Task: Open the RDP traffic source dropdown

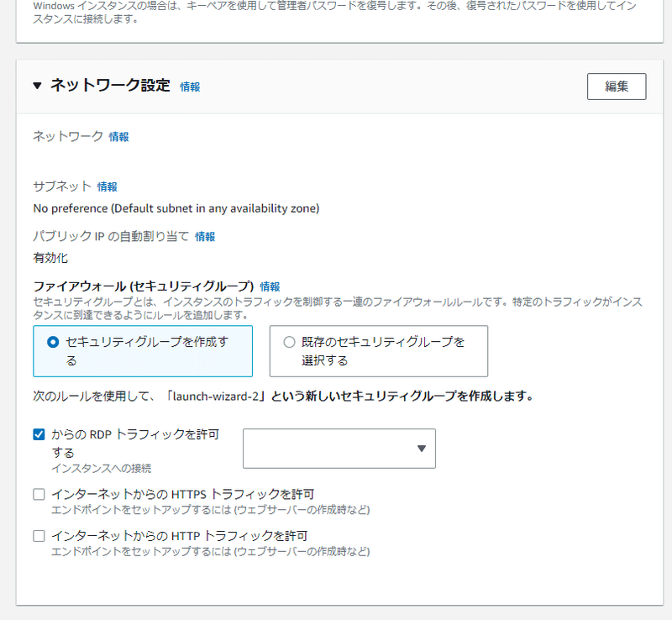Action: [339, 449]
